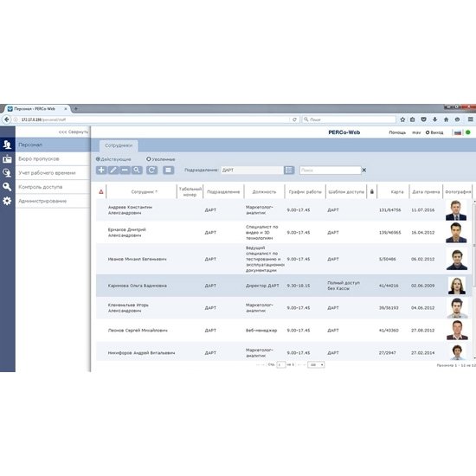This screenshot has height=476, width=476.
Task: Click the magnifier search icon in toolbar
Action: pyautogui.click(x=137, y=170)
